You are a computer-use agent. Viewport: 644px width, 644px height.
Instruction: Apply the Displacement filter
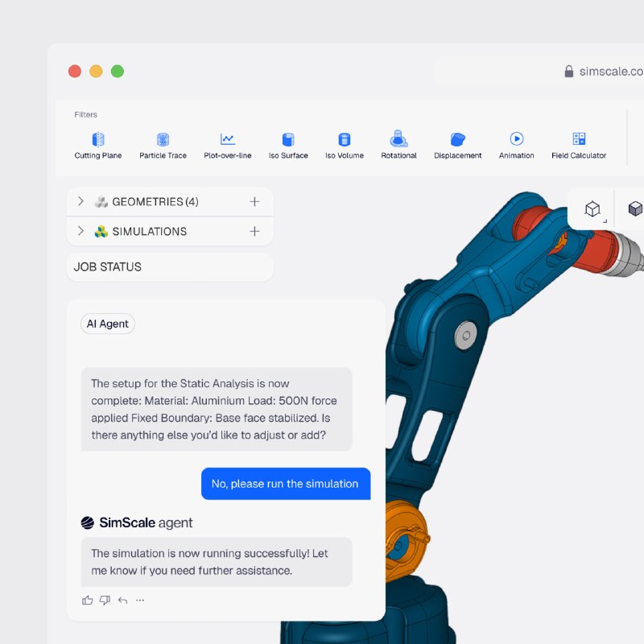pyautogui.click(x=457, y=145)
